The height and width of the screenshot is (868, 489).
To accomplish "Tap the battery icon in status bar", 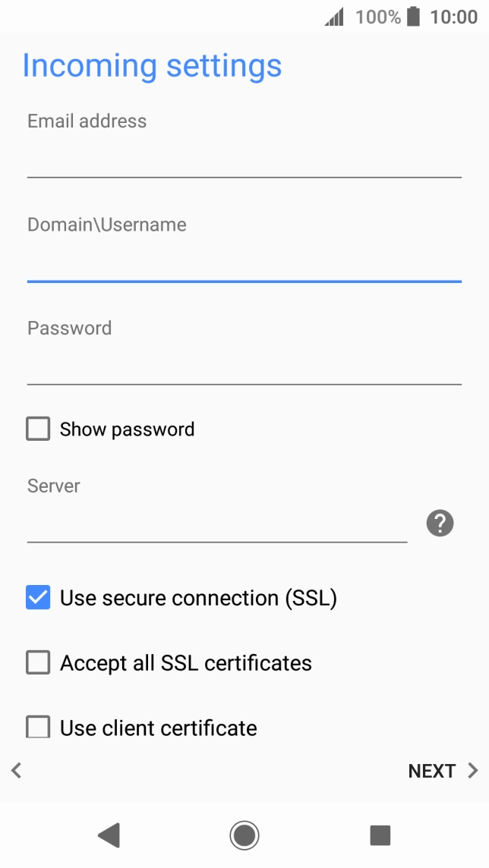I will pos(413,17).
